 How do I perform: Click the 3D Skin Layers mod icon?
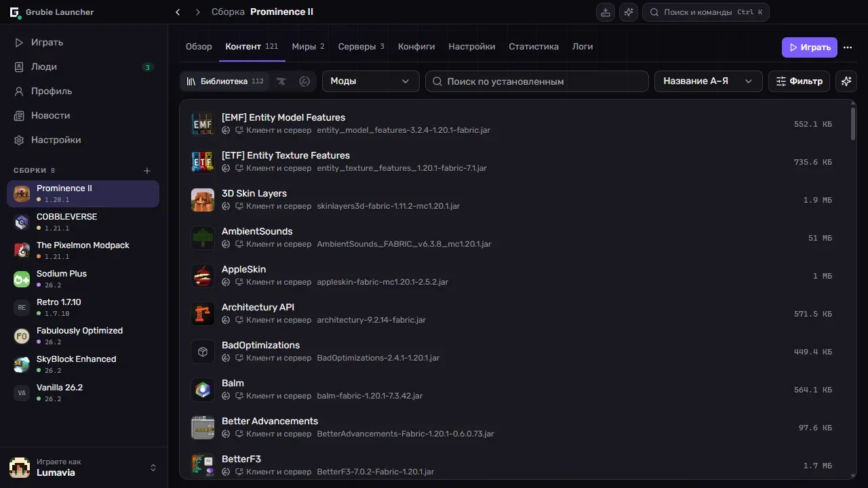point(203,200)
